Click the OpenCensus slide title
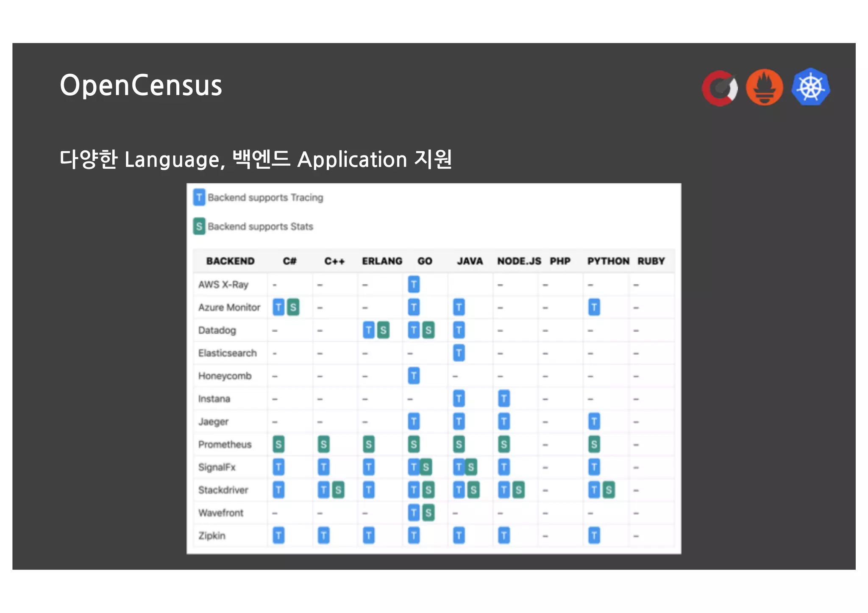 (x=141, y=85)
